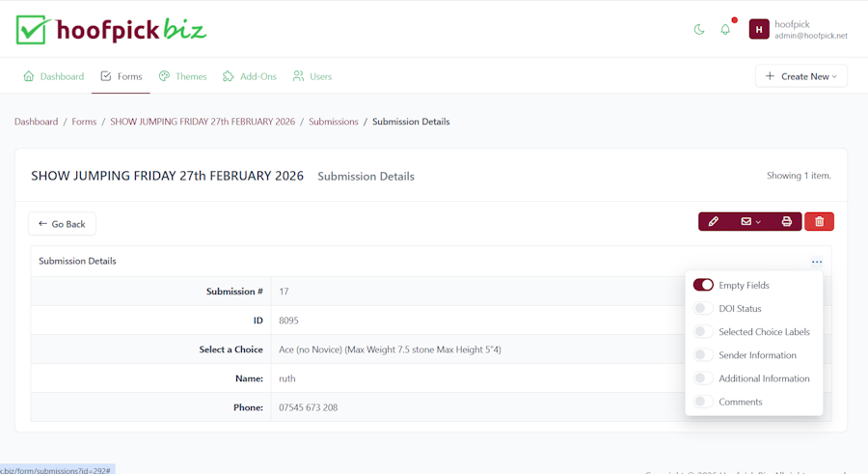The image size is (868, 474).
Task: Open the Add-Ons nav tab
Action: (x=250, y=76)
